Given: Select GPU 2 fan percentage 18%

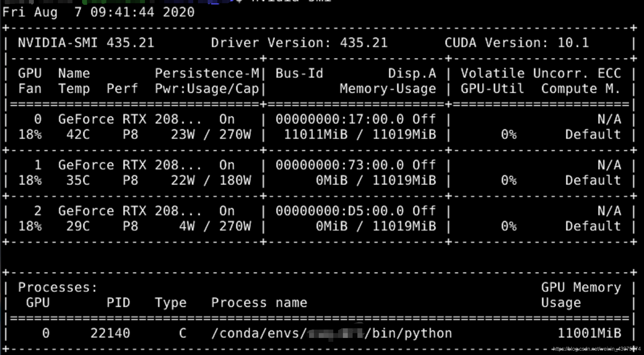Looking at the screenshot, I should 31,226.
